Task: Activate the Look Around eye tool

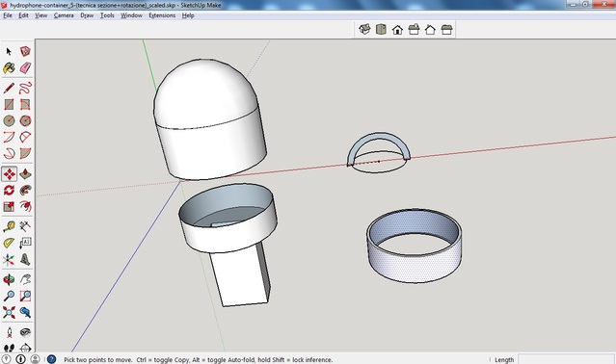Action: coord(25,332)
